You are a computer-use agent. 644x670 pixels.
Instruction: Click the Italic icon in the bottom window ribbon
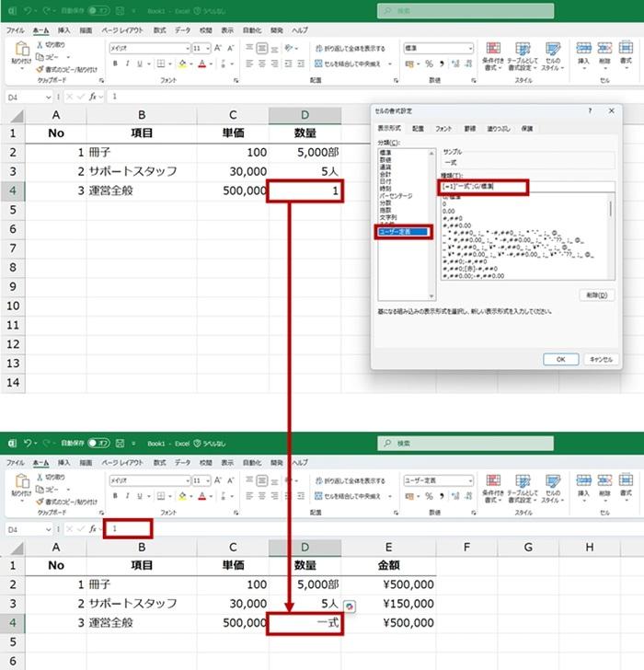[x=129, y=495]
